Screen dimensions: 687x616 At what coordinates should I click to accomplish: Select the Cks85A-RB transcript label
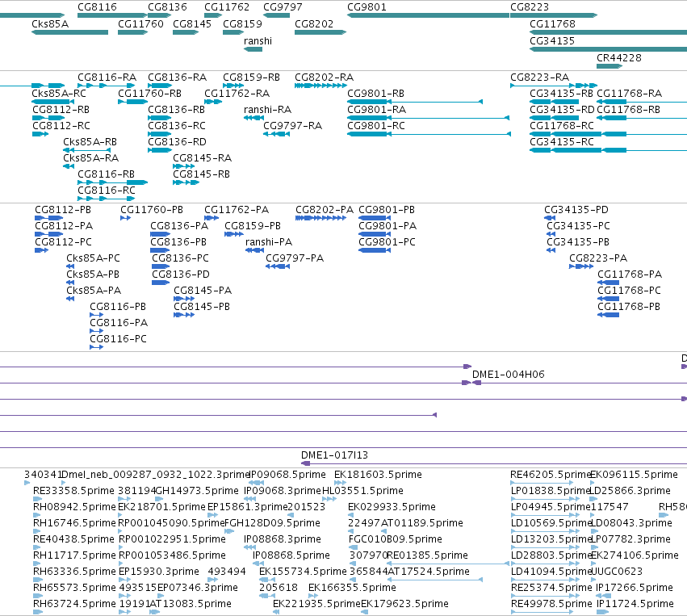pos(90,142)
